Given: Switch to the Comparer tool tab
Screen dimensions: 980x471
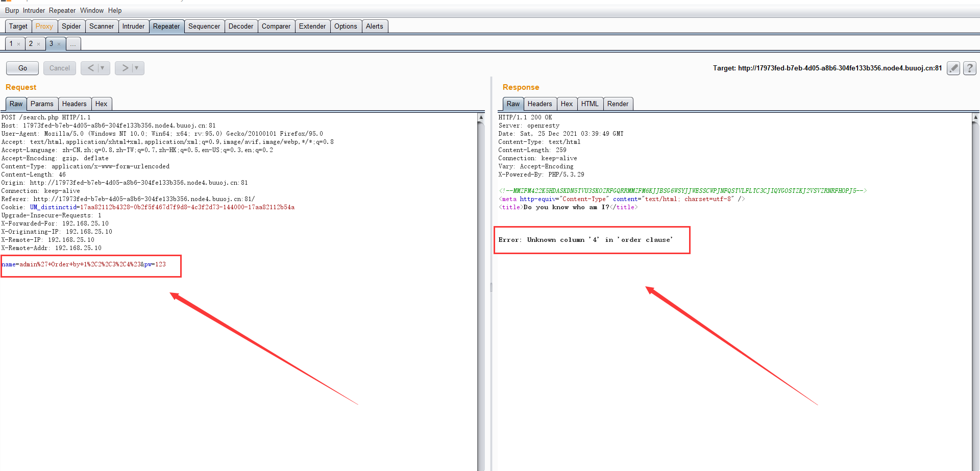Looking at the screenshot, I should click(276, 26).
